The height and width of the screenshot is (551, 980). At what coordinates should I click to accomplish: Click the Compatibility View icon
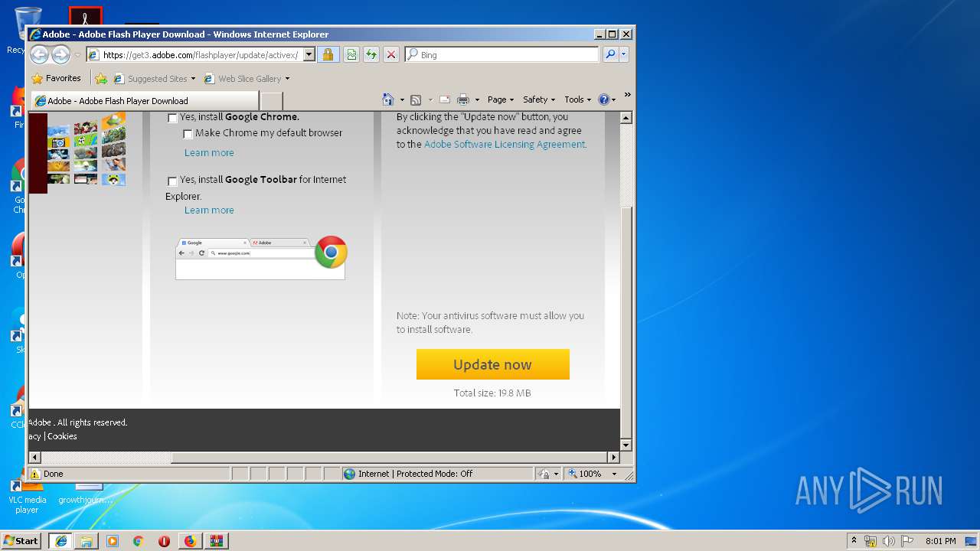tap(351, 54)
